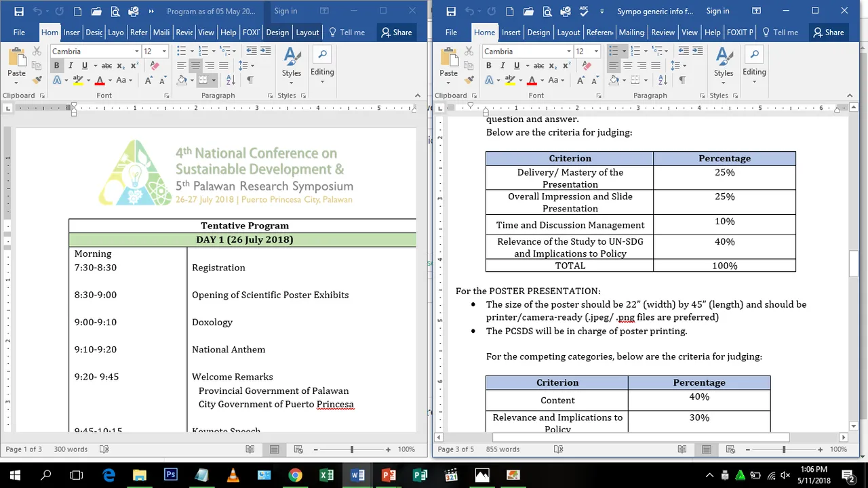
Task: Toggle Bold in the right Word window
Action: (x=488, y=66)
